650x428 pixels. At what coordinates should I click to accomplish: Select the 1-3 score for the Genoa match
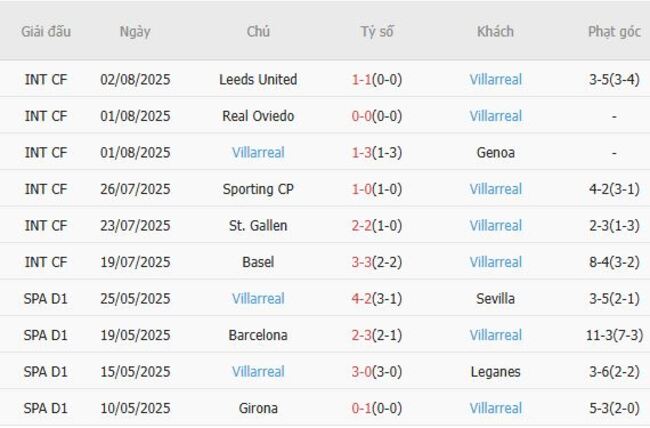[x=361, y=153]
